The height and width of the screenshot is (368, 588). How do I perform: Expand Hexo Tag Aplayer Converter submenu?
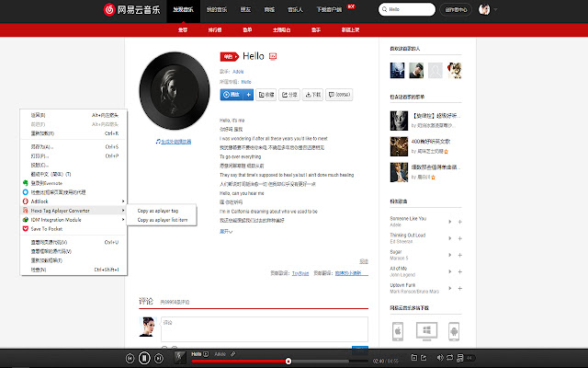[x=73, y=211]
